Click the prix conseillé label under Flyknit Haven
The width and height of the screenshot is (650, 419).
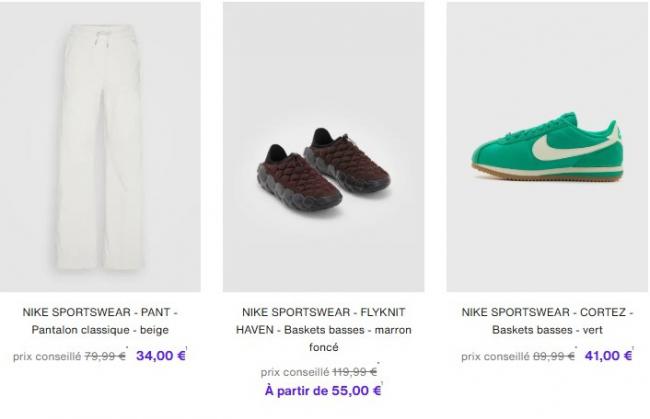click(x=295, y=373)
